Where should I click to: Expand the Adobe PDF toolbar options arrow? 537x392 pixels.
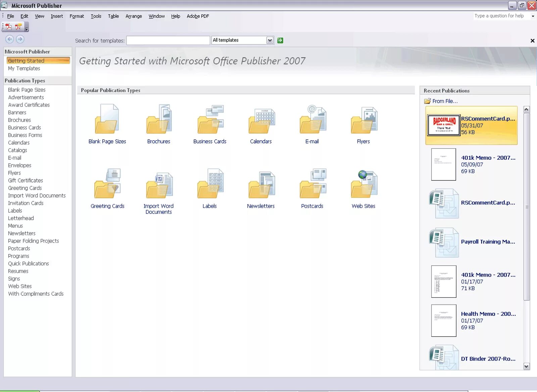click(x=27, y=28)
